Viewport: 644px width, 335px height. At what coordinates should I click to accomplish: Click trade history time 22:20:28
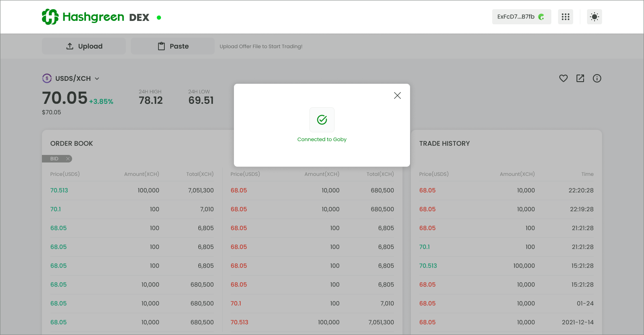coord(581,190)
